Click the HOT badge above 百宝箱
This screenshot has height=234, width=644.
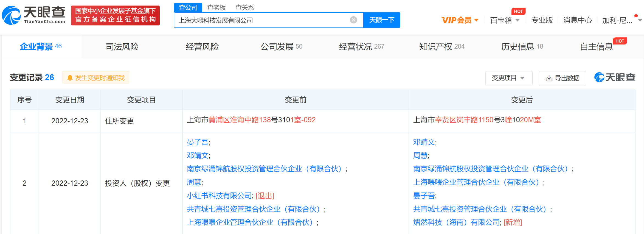[518, 11]
